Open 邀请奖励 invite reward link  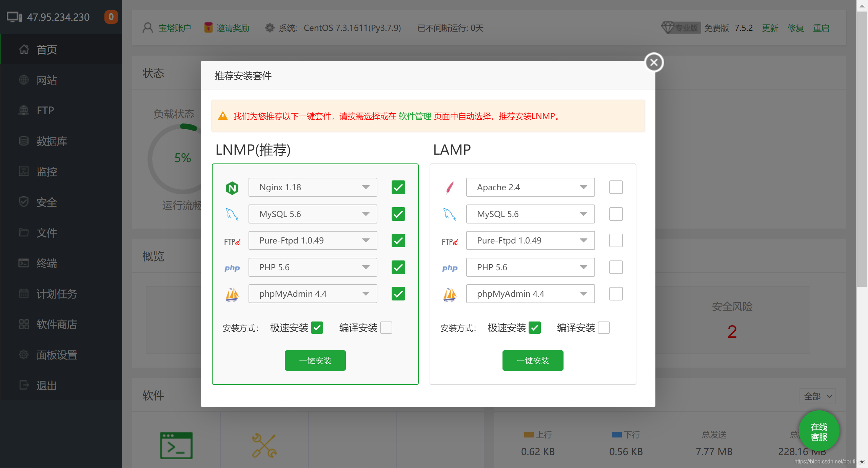click(x=233, y=28)
